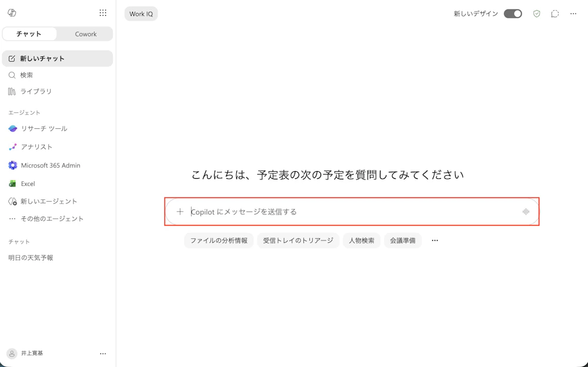Open the リサーチ ツール agent
This screenshot has width=588, height=367.
[x=58, y=128]
